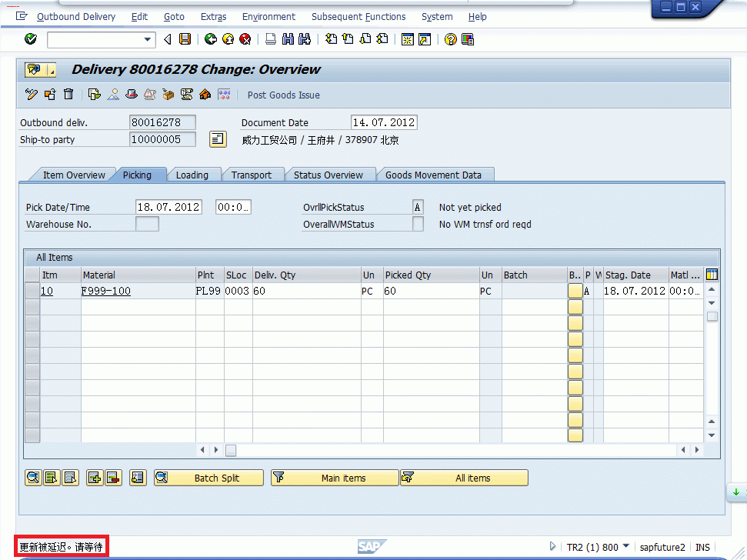Click the Find Next binoculars icon
This screenshot has width=747, height=560.
[305, 39]
